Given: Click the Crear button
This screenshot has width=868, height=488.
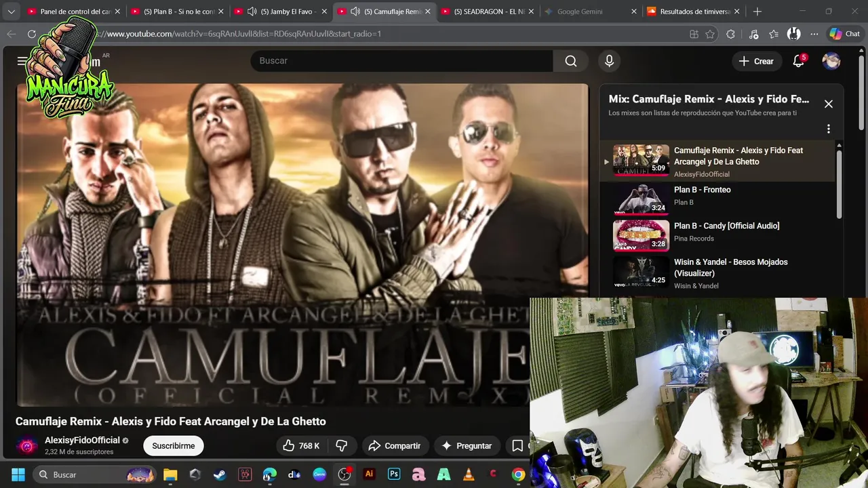Looking at the screenshot, I should click(756, 61).
